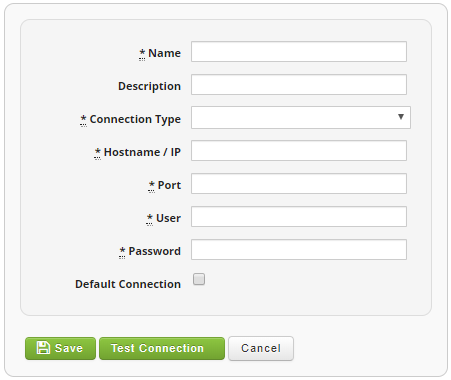
Task: Focus the Name text field
Action: [299, 52]
